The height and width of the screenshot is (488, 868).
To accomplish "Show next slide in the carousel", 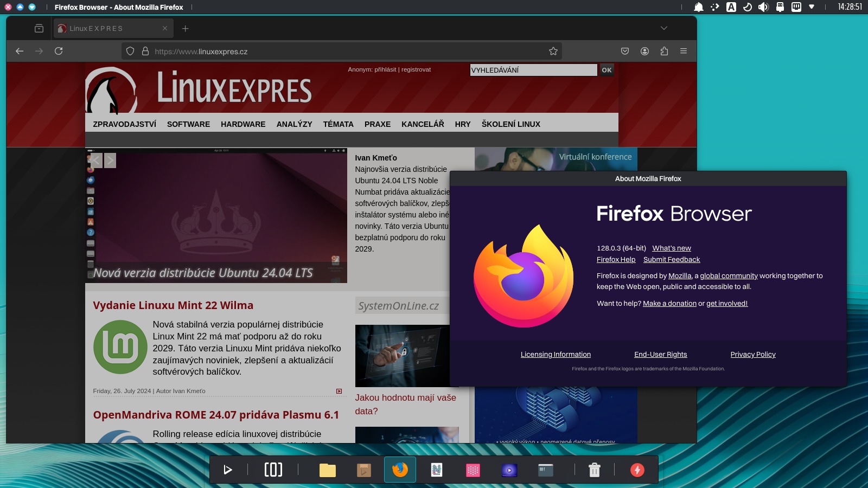I will tap(110, 160).
